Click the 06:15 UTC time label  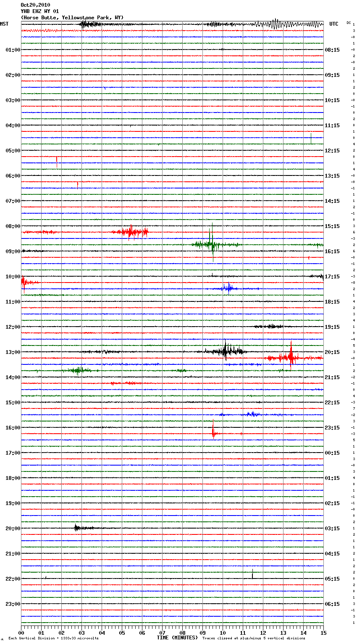[x=332, y=604]
